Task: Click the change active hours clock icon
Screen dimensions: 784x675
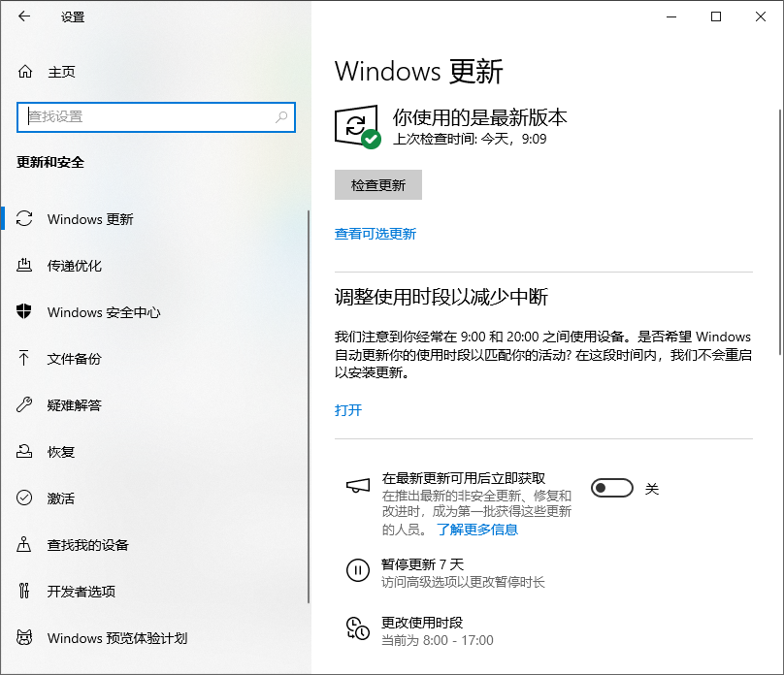Action: pyautogui.click(x=358, y=628)
